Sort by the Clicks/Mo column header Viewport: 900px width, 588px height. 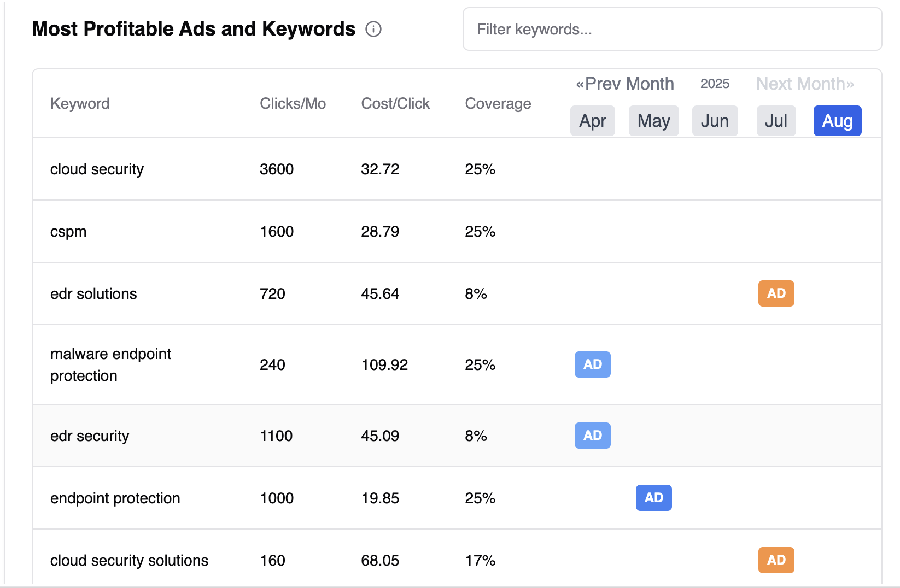293,104
